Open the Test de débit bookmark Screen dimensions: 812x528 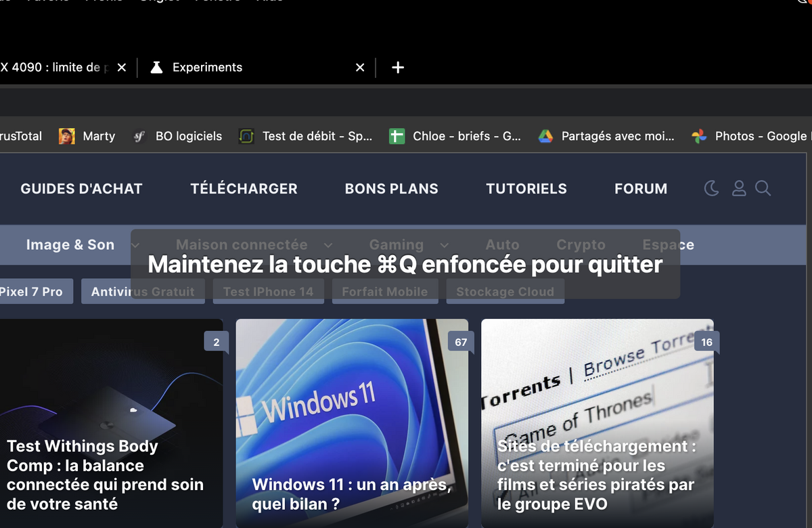306,136
